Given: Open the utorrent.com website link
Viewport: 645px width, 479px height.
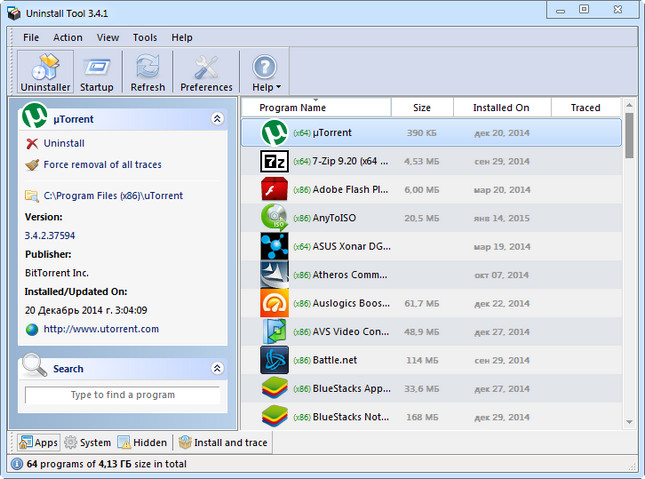Looking at the screenshot, I should [x=101, y=329].
